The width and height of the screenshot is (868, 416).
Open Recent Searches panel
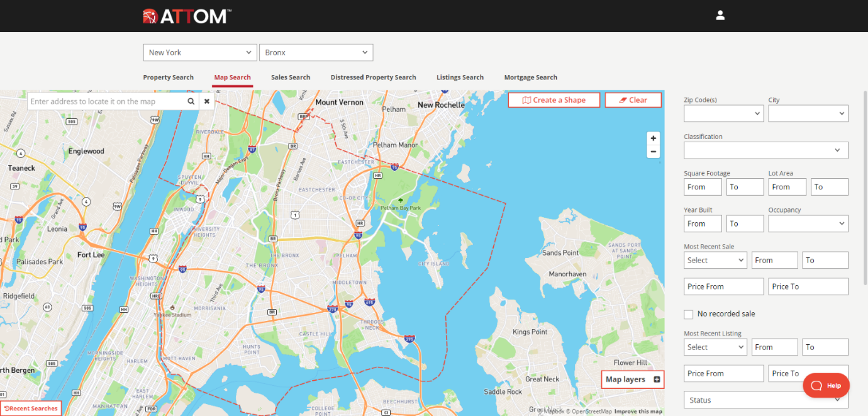tap(31, 408)
